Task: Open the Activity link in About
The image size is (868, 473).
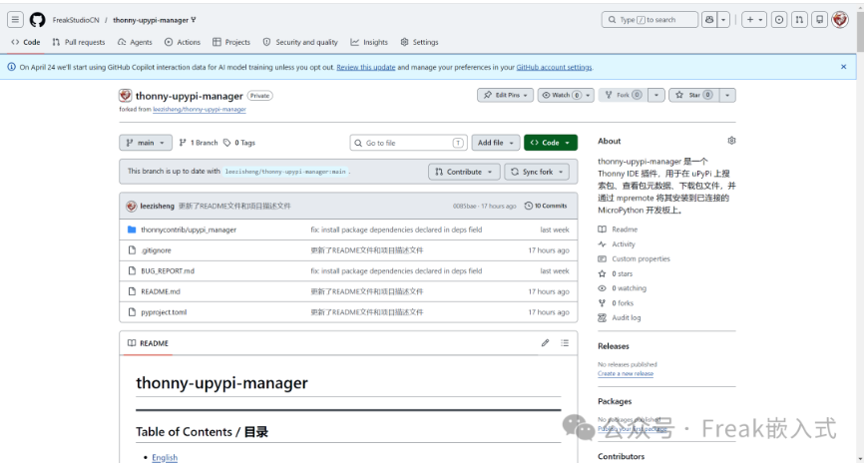Action: 617,244
